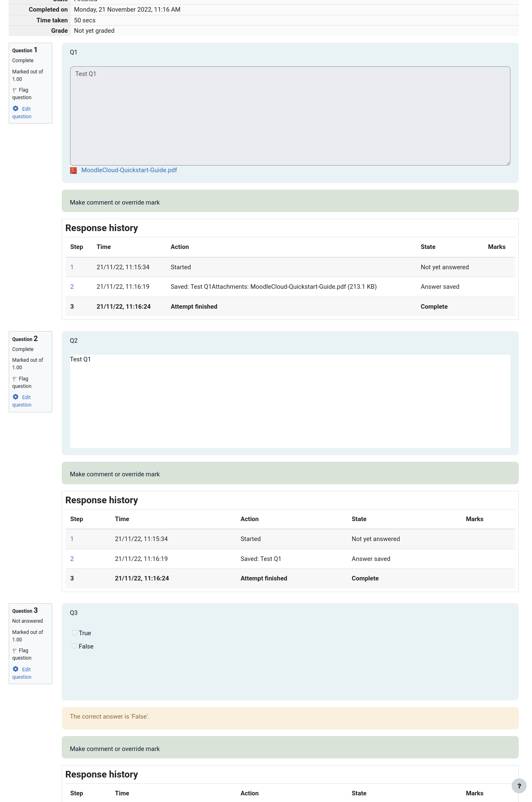Click the gear icon for Question 1
This screenshot has height=802, width=532.
tap(16, 108)
